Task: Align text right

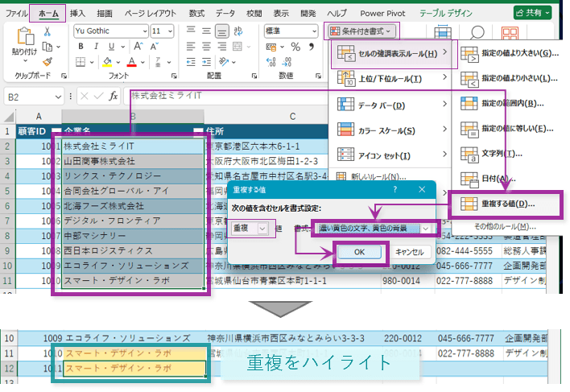Action: click(x=221, y=47)
